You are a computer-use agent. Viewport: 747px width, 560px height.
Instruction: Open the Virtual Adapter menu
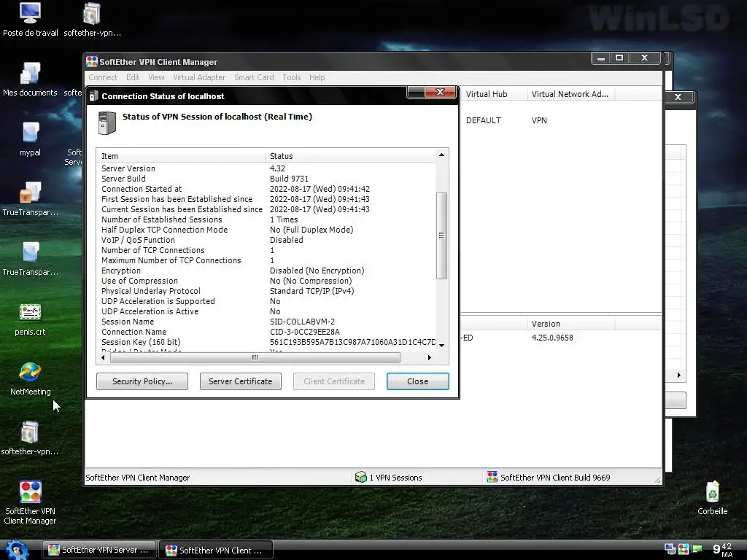tap(199, 77)
